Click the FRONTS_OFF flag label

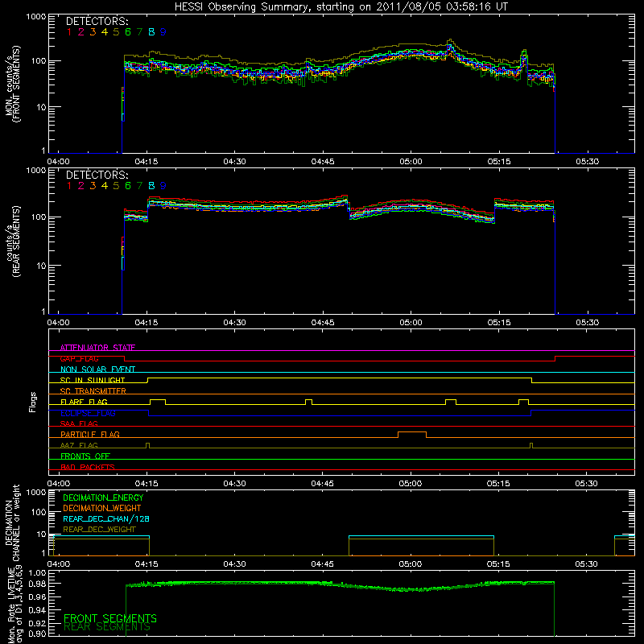85,456
